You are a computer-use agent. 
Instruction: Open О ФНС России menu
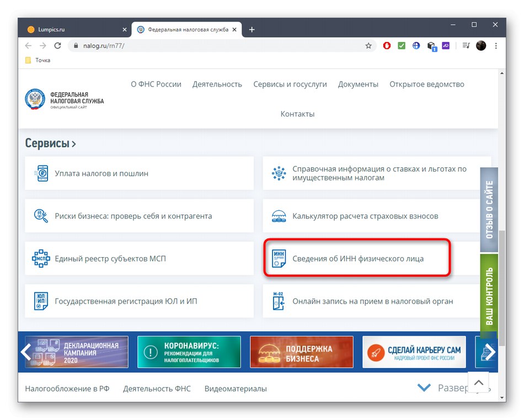(x=156, y=84)
